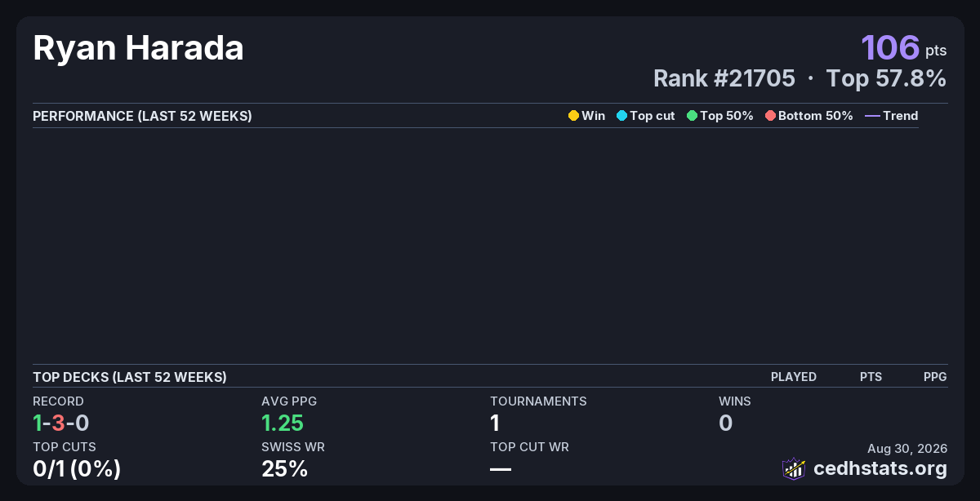The image size is (980, 501).
Task: Click the 1-3-0 record value
Action: coord(60,423)
